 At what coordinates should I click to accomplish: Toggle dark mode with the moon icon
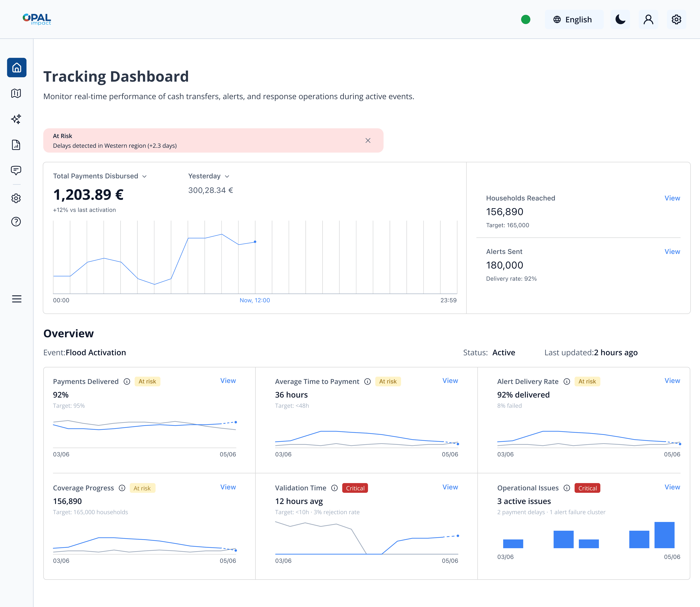click(620, 19)
